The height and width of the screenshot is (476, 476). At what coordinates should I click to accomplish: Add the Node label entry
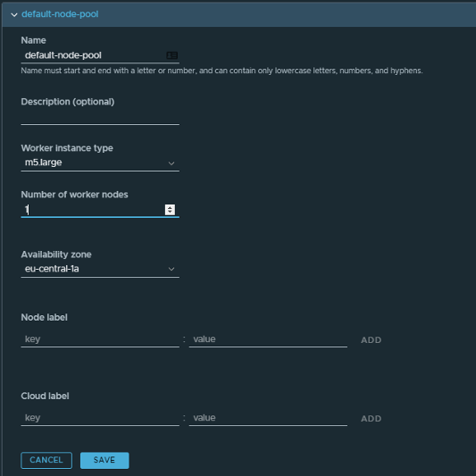(x=371, y=340)
